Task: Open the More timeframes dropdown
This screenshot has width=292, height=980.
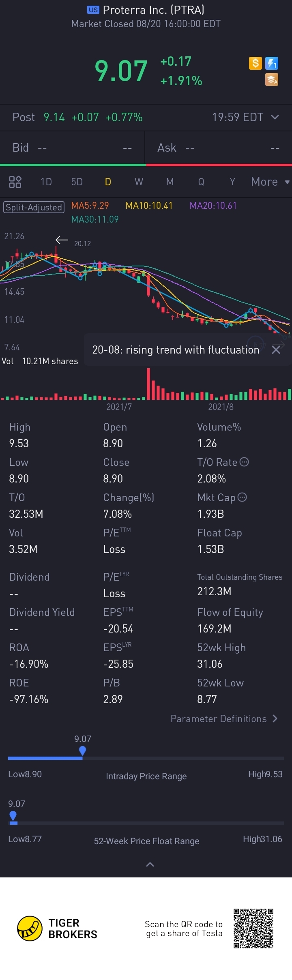Action: point(270,182)
